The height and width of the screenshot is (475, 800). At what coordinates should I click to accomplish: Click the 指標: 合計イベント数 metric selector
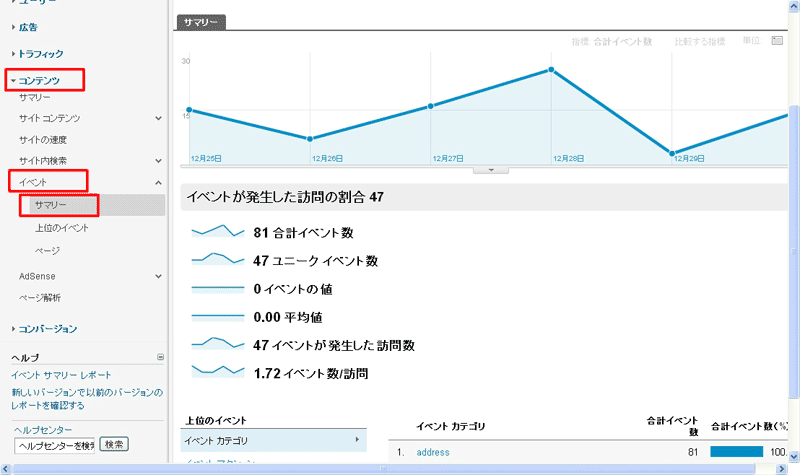[612, 41]
